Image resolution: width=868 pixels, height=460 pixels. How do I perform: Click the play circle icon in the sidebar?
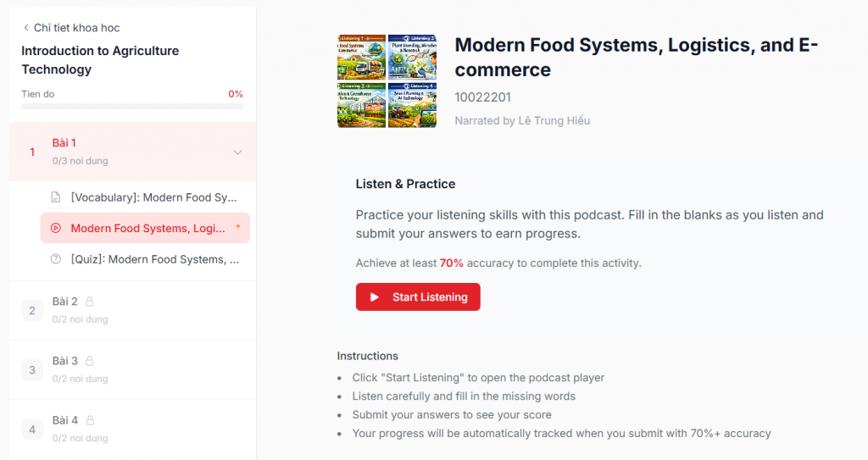coord(56,228)
